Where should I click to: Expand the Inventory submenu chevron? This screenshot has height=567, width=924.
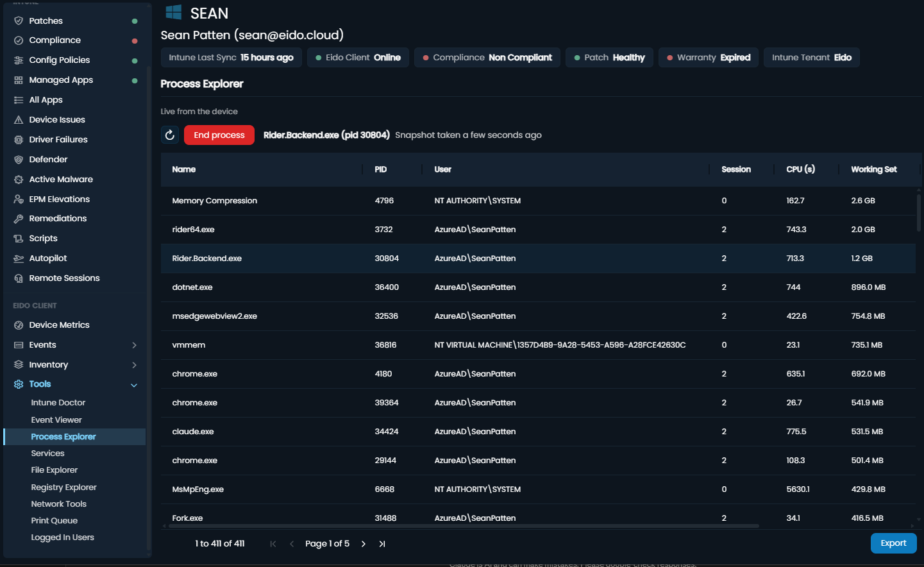[134, 365]
